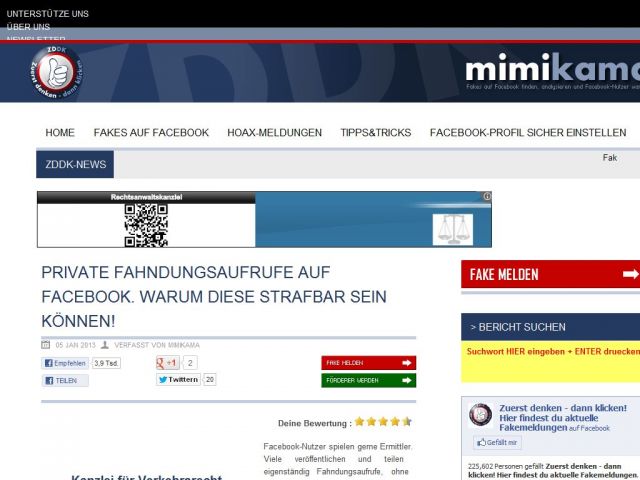Open the mimikama site title

553,68
